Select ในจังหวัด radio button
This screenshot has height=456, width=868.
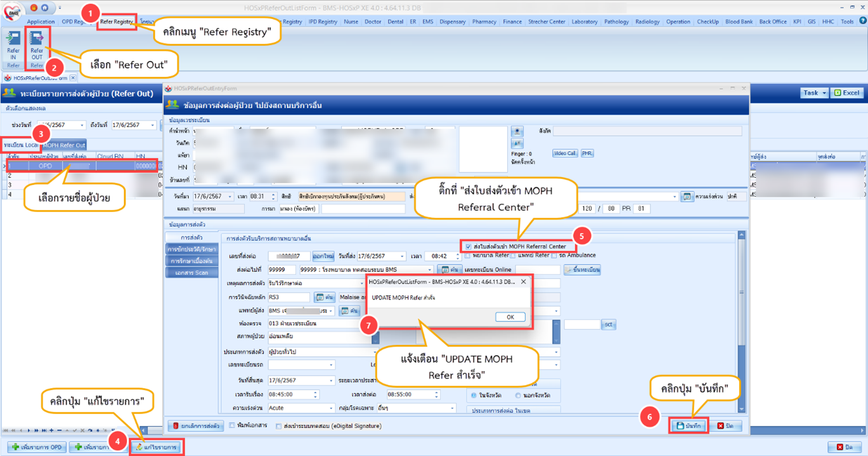(x=474, y=395)
